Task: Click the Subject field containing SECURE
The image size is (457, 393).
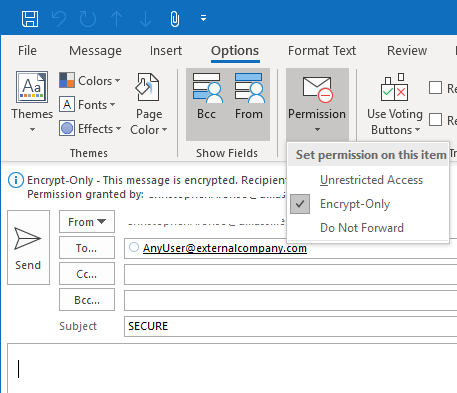Action: [x=290, y=326]
